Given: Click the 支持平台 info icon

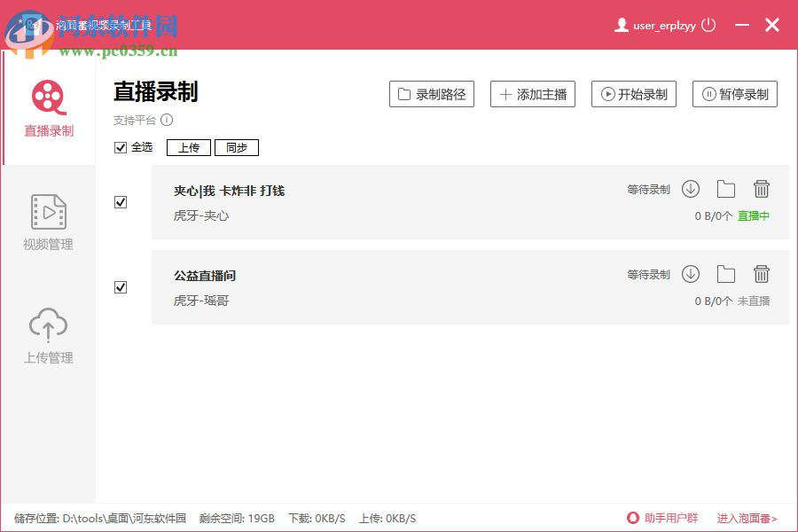Looking at the screenshot, I should 167,120.
